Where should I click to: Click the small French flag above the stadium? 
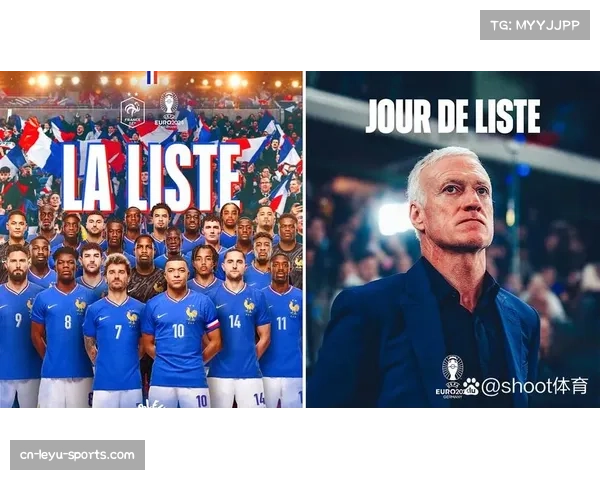(152, 77)
